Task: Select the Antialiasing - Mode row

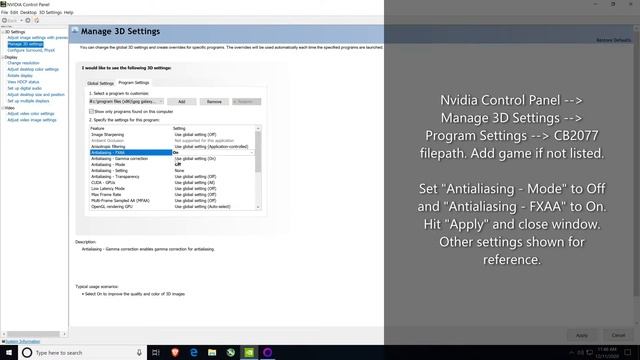Action: pyautogui.click(x=172, y=164)
